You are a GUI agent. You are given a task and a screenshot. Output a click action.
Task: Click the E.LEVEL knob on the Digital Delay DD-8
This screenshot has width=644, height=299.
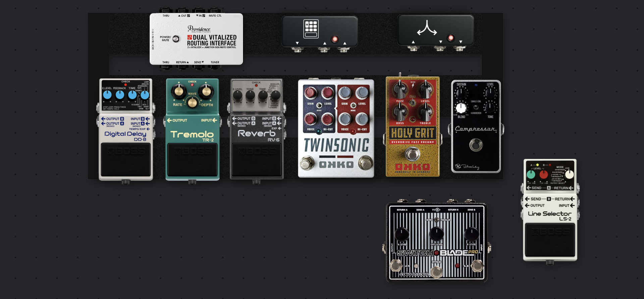pos(107,95)
